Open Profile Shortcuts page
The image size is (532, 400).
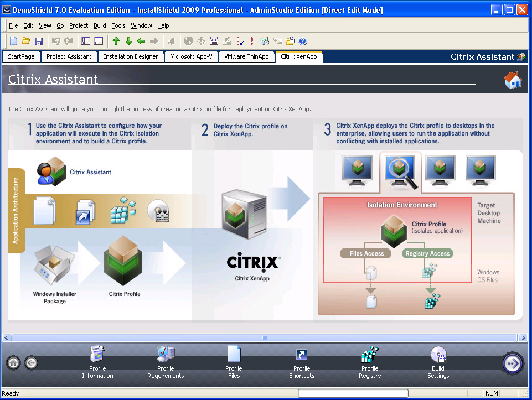pyautogui.click(x=302, y=362)
